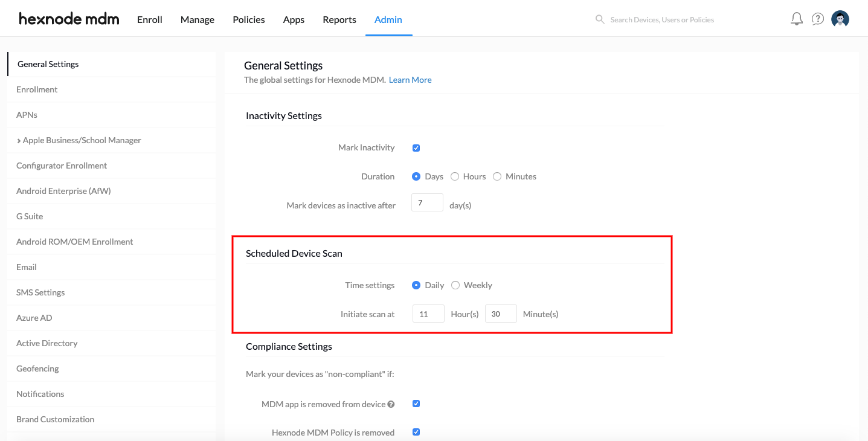Click Search Devices, Users or Policies field
The width and height of the screenshot is (868, 441).
pyautogui.click(x=662, y=20)
